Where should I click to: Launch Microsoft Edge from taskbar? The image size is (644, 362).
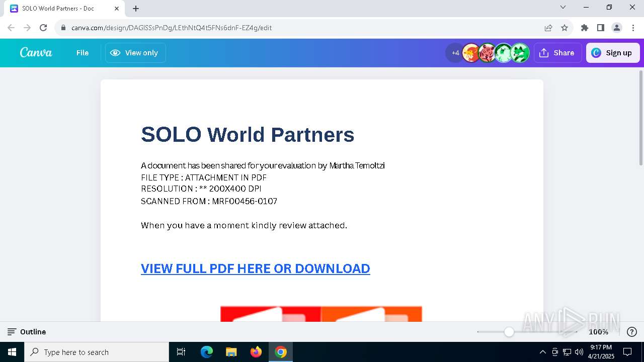tap(207, 352)
